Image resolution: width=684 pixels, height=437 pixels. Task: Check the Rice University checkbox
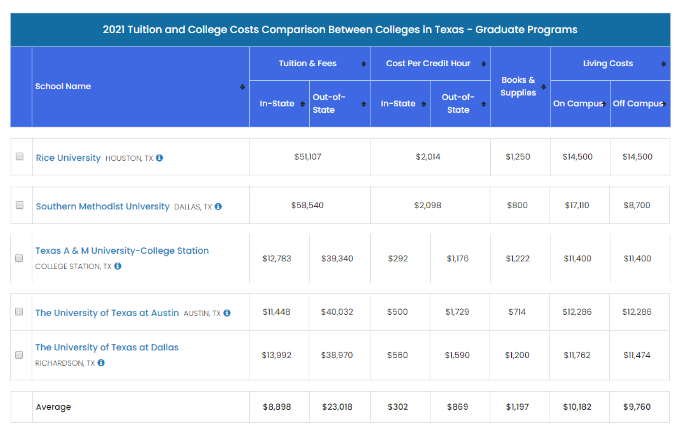click(20, 157)
